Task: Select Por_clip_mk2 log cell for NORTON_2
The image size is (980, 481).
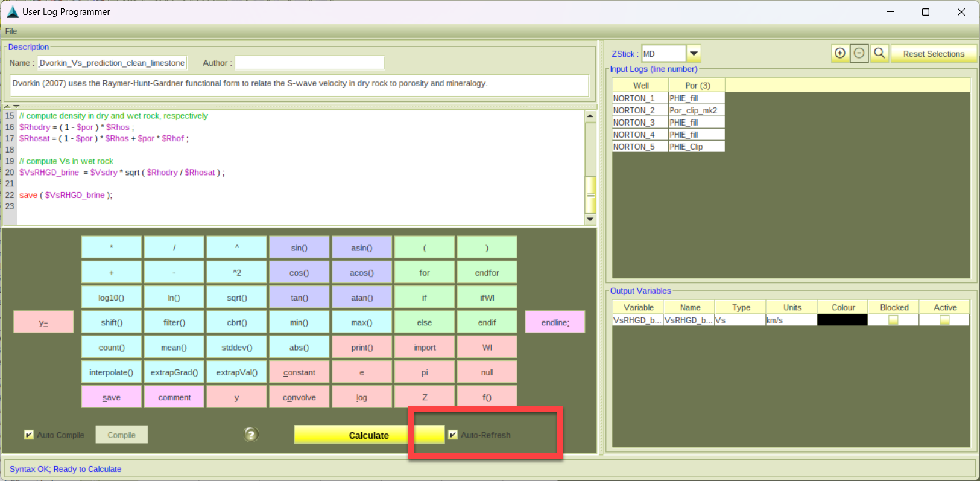Action: (x=696, y=110)
